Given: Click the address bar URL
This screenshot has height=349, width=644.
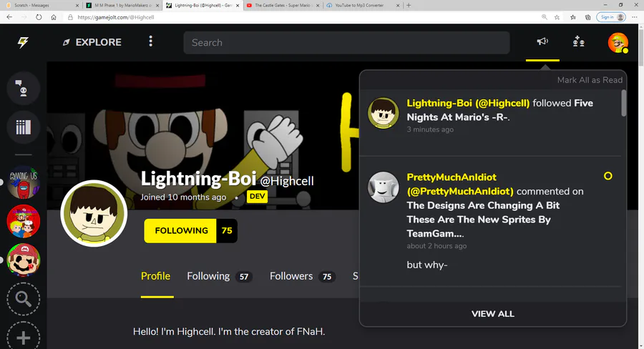Looking at the screenshot, I should pyautogui.click(x=116, y=17).
